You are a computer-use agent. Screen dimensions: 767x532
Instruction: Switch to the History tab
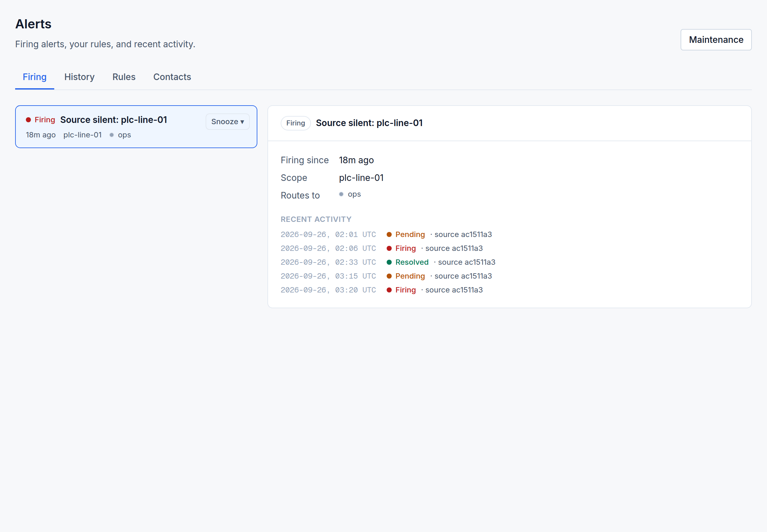tap(79, 77)
